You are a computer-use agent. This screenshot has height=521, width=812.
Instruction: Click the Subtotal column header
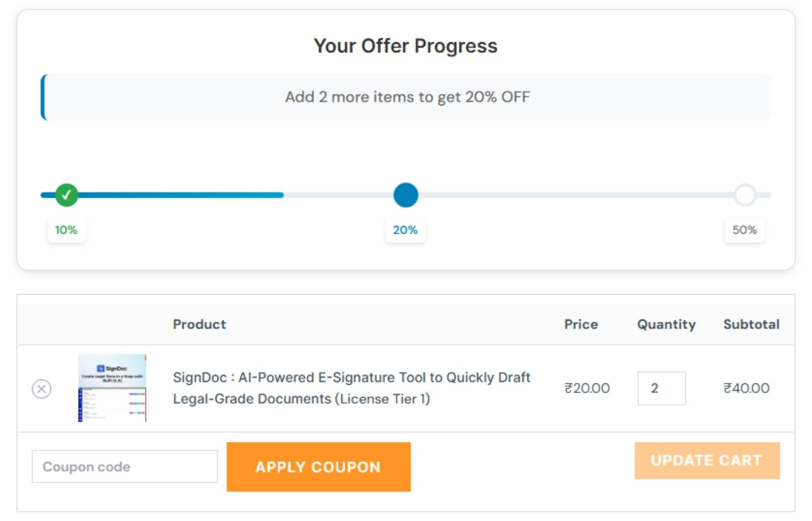[751, 324]
